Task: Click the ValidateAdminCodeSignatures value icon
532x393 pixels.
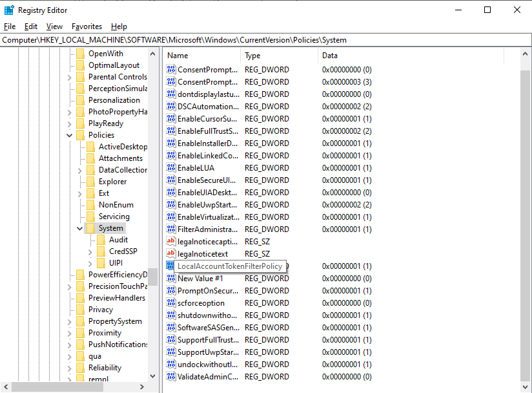Action: click(171, 377)
